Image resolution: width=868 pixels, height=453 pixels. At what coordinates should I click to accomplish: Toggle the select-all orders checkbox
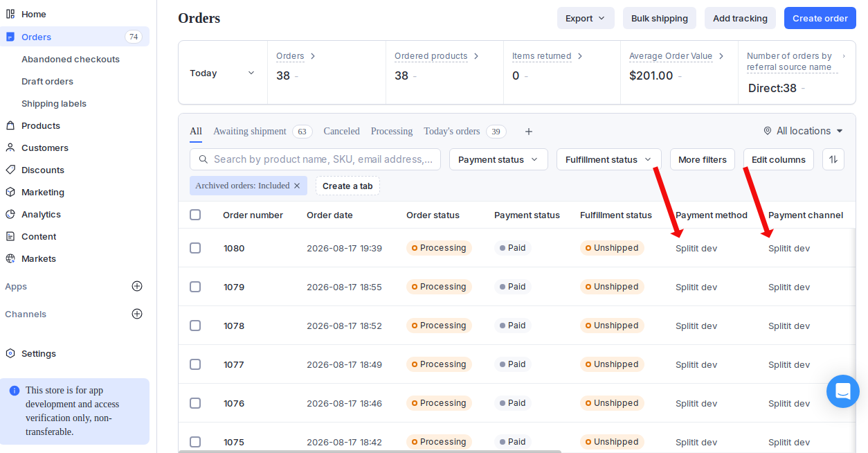195,215
